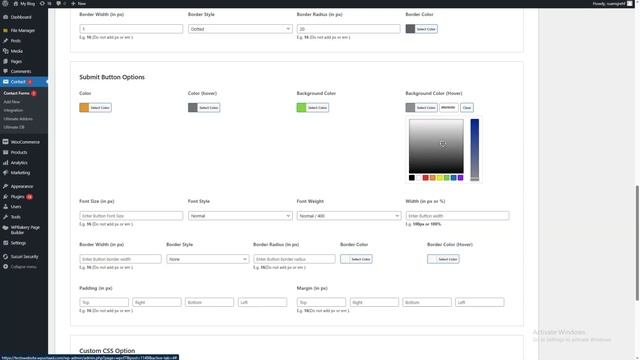Image resolution: width=640 pixels, height=360 pixels.
Task: Click the user avatar in admin bar
Action: [630, 3]
